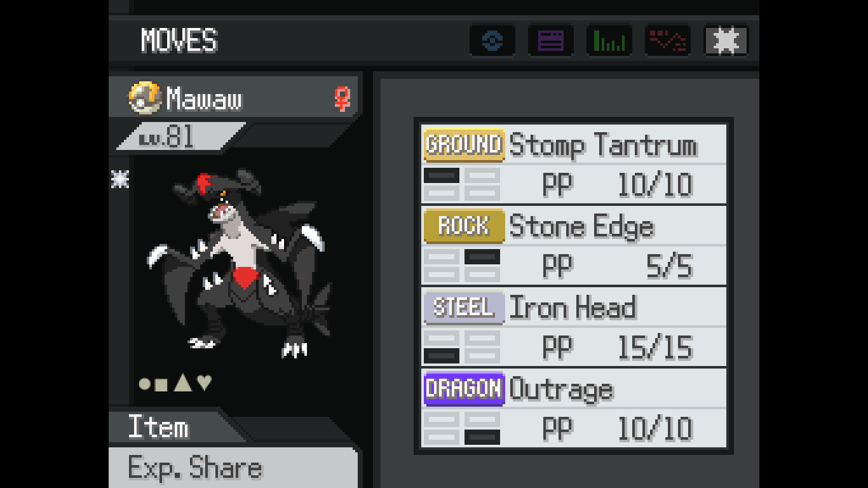Toggle the triangle marking

pyautogui.click(x=183, y=383)
